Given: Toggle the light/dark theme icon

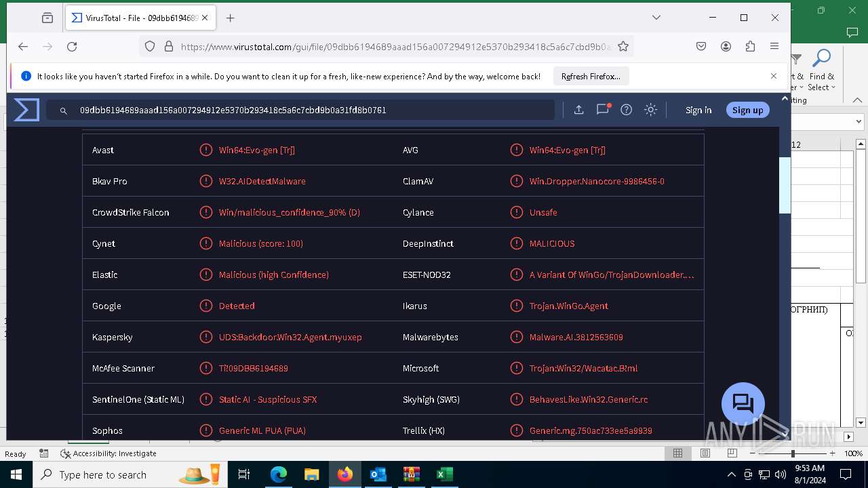Looking at the screenshot, I should (x=651, y=110).
